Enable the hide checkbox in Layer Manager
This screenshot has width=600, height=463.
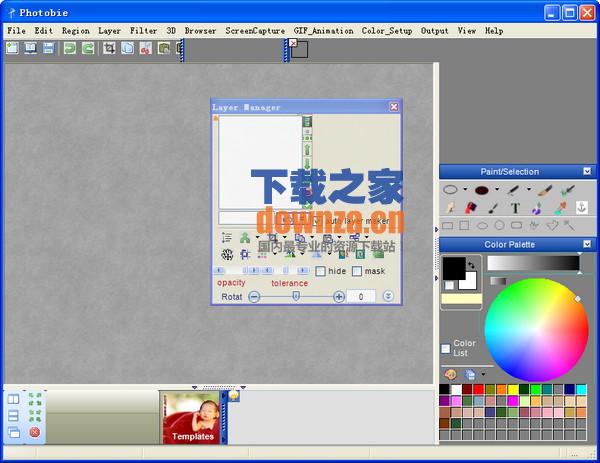[321, 271]
